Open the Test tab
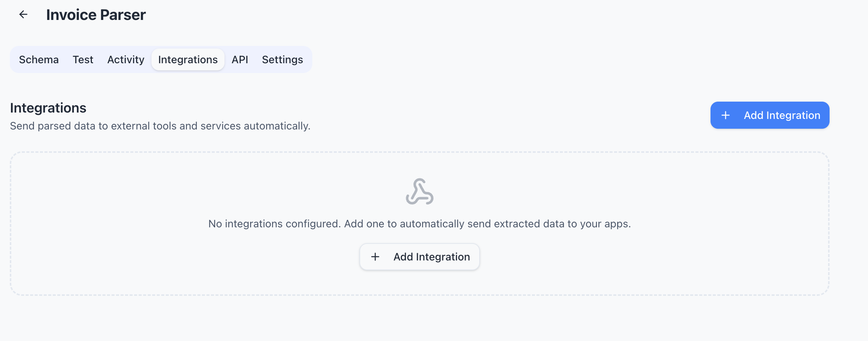Screen dimensions: 868x341 click(x=83, y=59)
